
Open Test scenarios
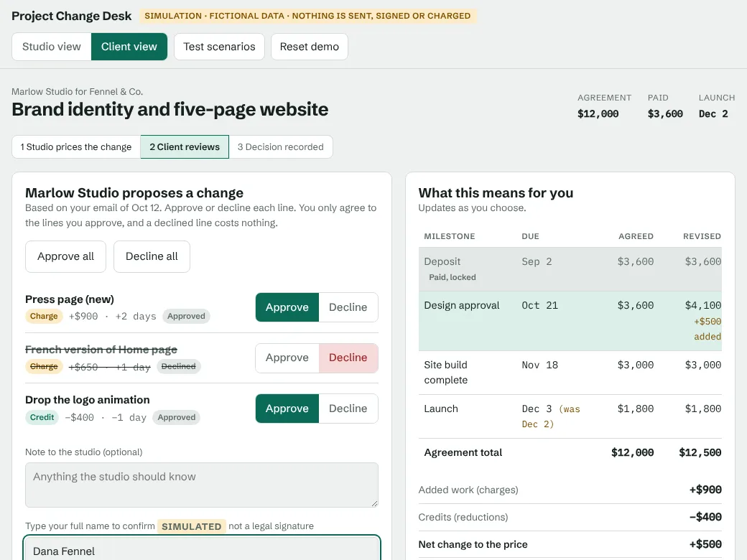tap(219, 47)
